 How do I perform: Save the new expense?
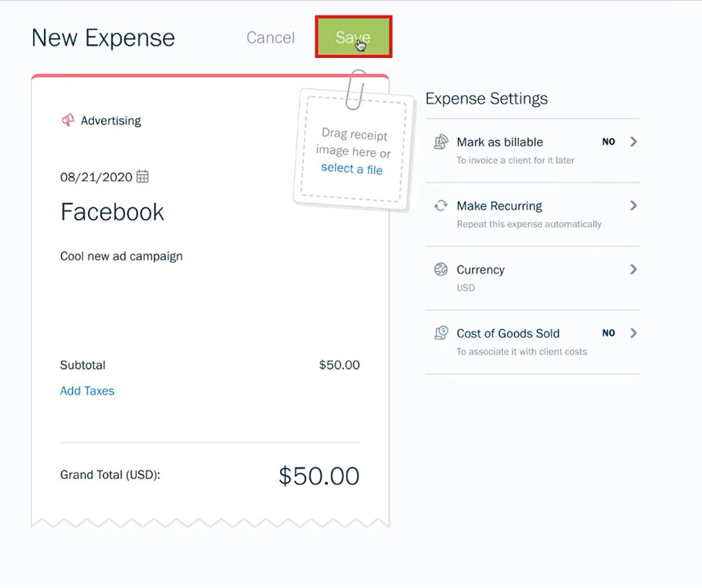(354, 37)
